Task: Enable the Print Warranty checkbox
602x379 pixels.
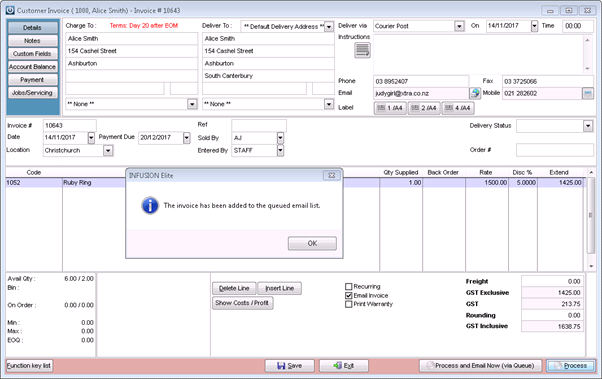Action: [x=349, y=304]
